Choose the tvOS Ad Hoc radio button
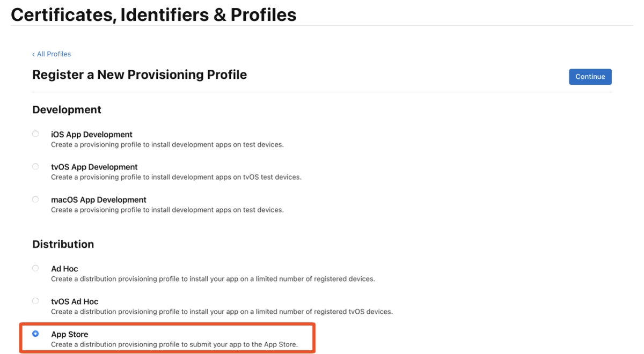This screenshot has width=644, height=354. [35, 301]
